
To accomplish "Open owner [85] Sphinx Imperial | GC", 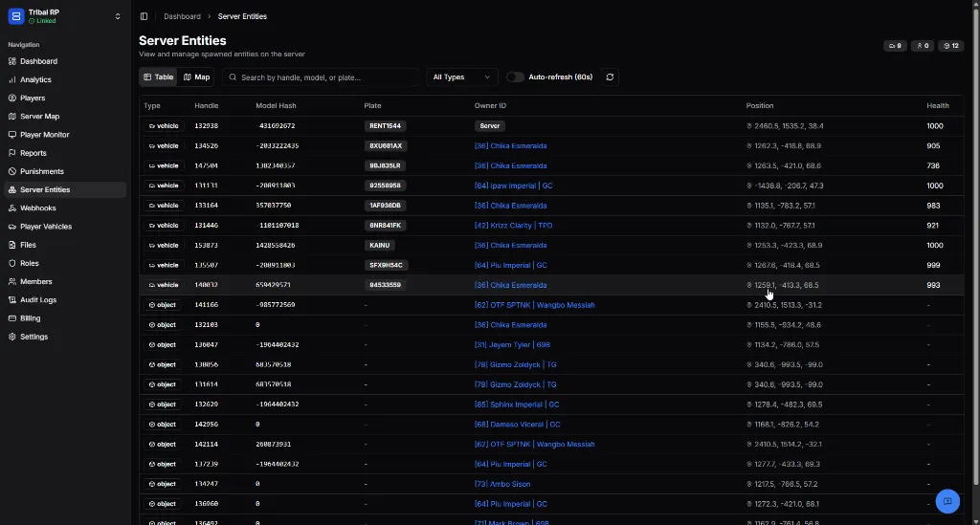I will click(516, 405).
